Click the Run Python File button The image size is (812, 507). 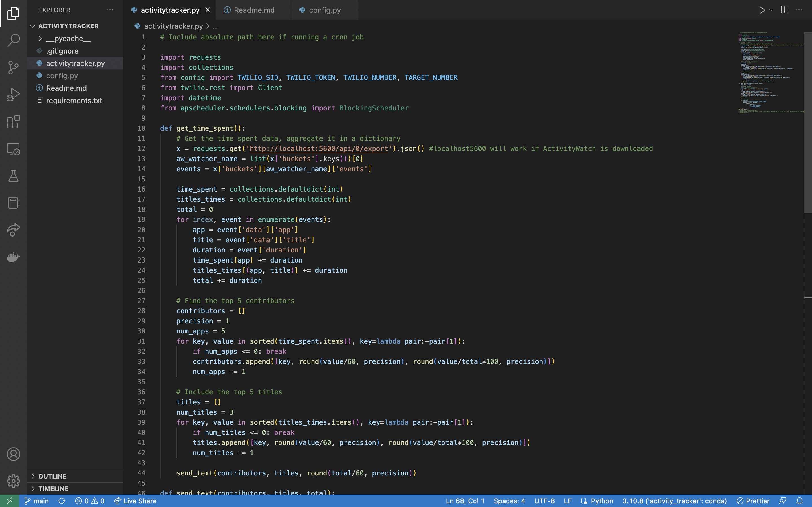point(762,10)
